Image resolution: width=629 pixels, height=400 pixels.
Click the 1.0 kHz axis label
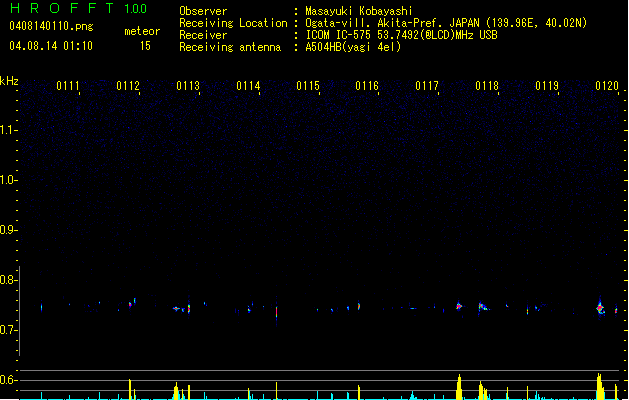pyautogui.click(x=8, y=180)
